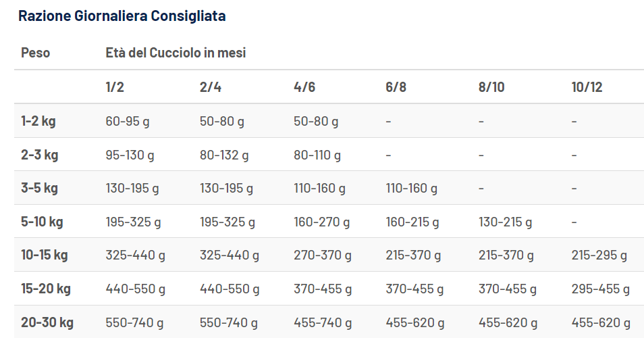Click the "10/12" months column header
Image resolution: width=644 pixels, height=342 pixels.
point(587,87)
